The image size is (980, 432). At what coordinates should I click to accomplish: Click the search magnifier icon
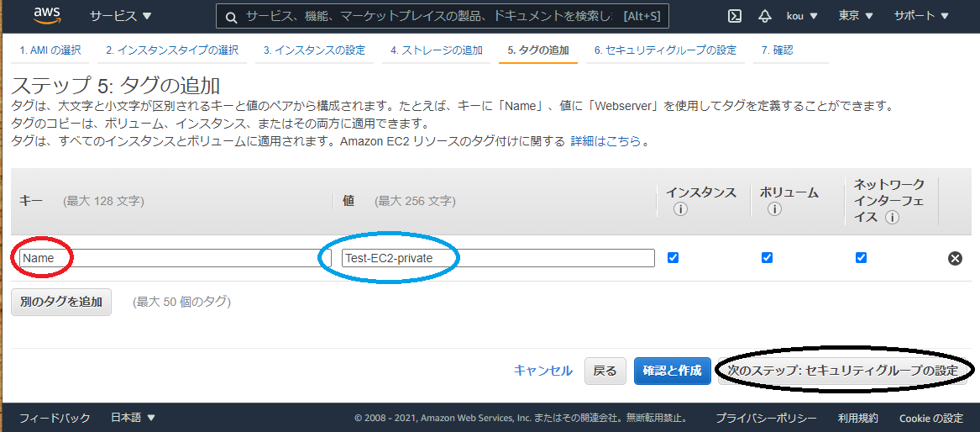coord(231,18)
